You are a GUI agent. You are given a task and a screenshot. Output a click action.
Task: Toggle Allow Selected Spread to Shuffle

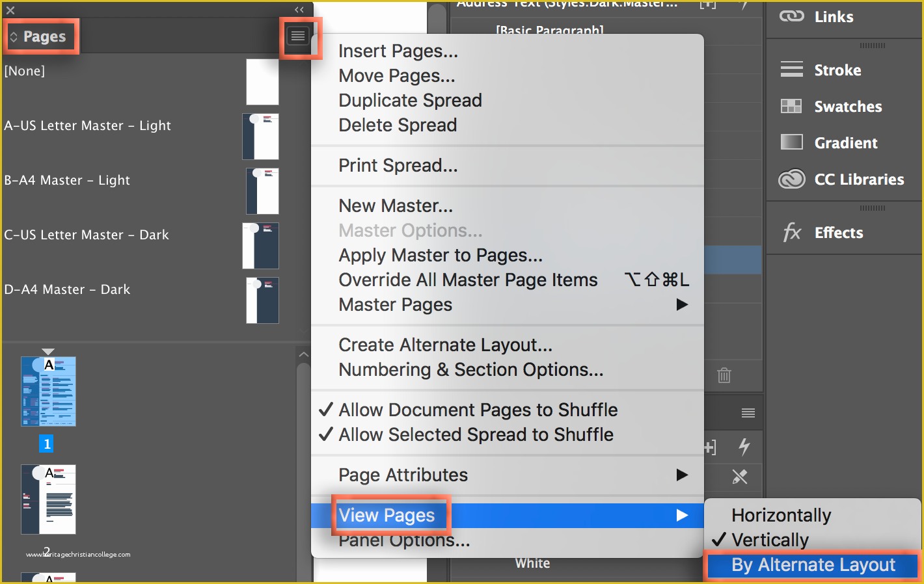(x=476, y=434)
